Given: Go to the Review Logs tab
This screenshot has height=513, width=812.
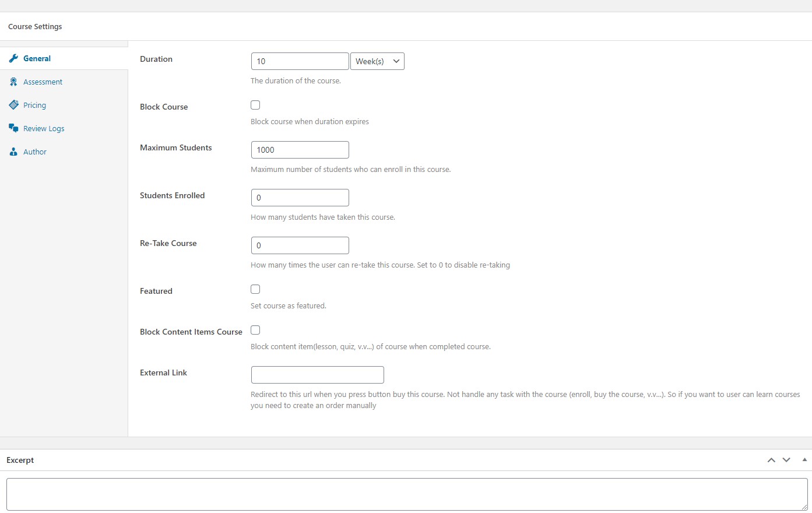Looking at the screenshot, I should click(x=64, y=128).
